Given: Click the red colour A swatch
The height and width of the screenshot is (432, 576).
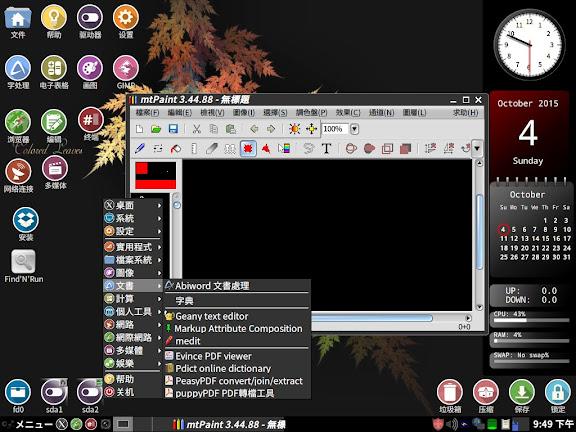Looking at the screenshot, I should coord(142,168).
